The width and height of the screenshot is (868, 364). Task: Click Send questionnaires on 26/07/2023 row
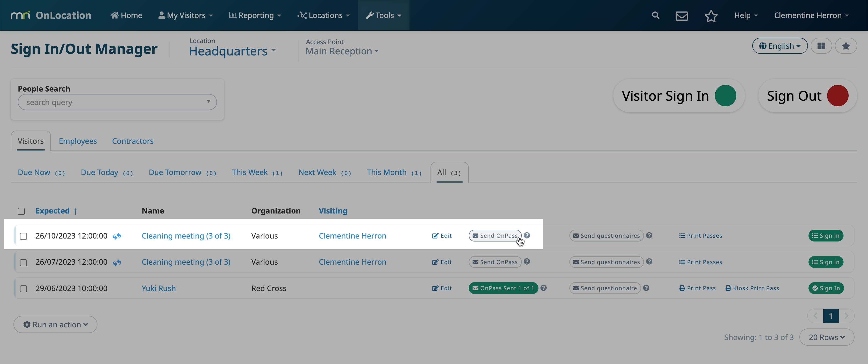[x=607, y=262]
